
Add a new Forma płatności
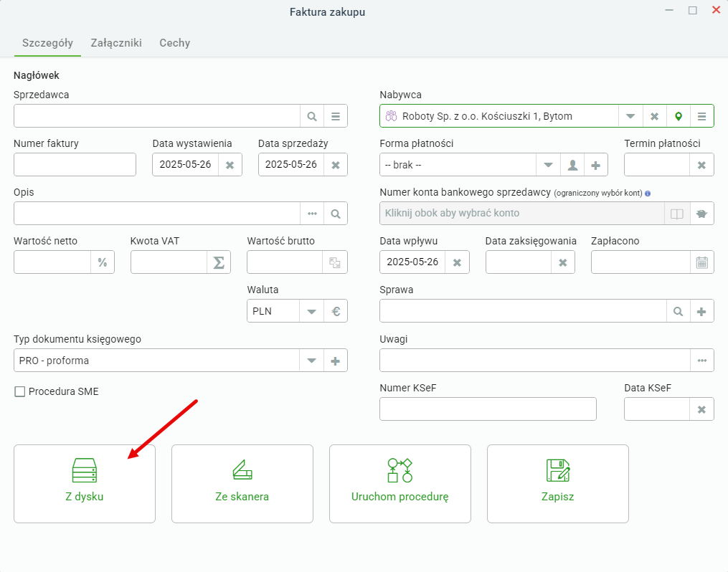coord(596,165)
